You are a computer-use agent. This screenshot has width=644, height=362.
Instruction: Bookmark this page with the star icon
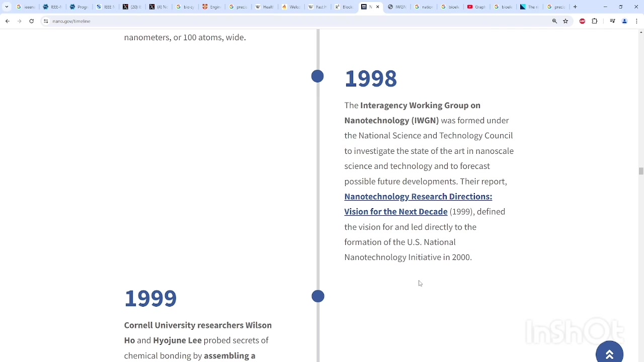click(x=566, y=21)
